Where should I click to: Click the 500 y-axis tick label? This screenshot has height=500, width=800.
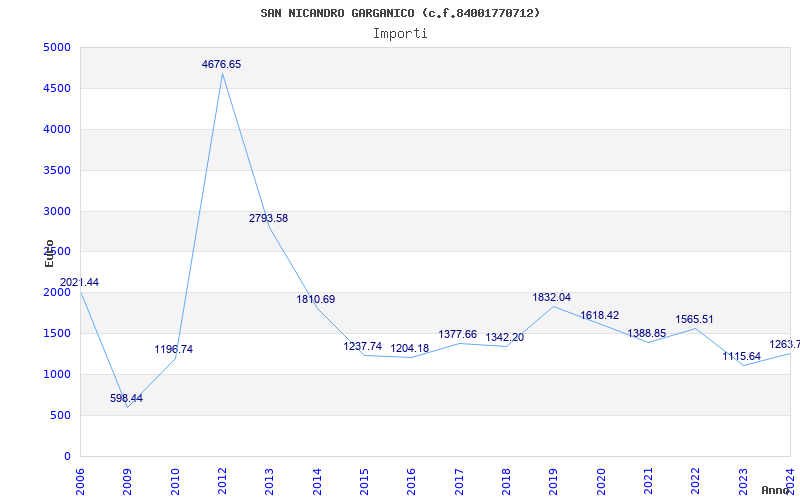coord(60,415)
